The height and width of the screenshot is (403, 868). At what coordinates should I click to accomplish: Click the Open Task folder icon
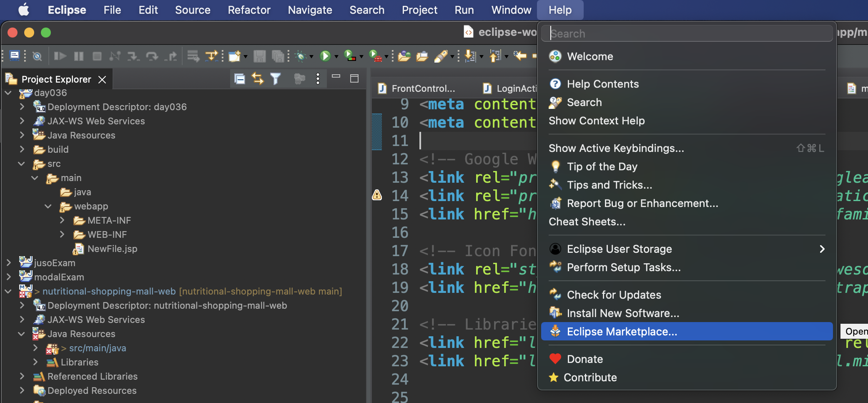422,56
